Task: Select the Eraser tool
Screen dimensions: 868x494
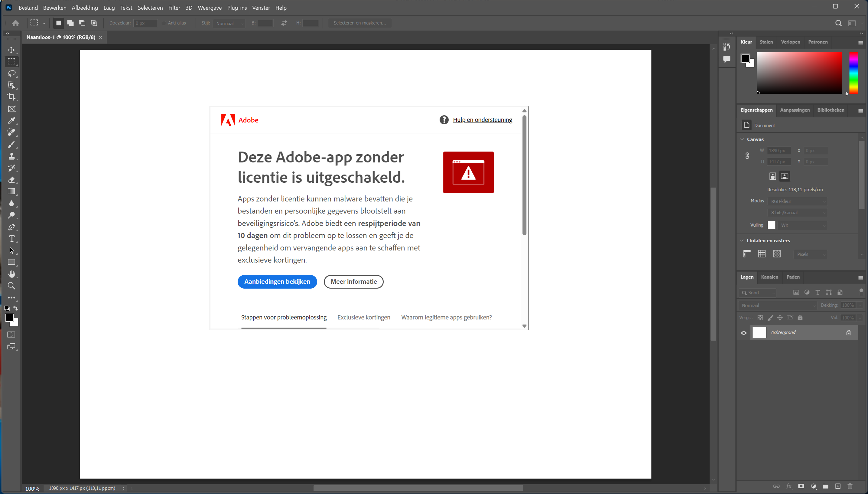Action: [x=11, y=179]
